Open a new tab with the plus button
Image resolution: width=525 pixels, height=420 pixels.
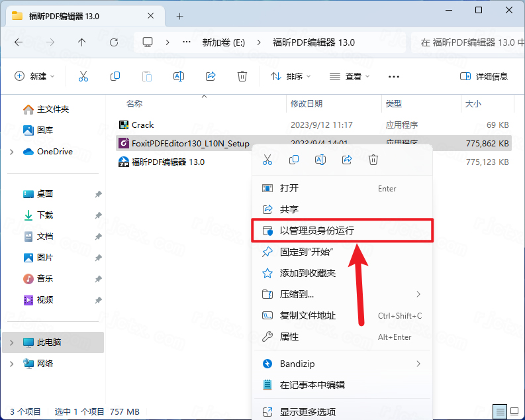[x=180, y=16]
